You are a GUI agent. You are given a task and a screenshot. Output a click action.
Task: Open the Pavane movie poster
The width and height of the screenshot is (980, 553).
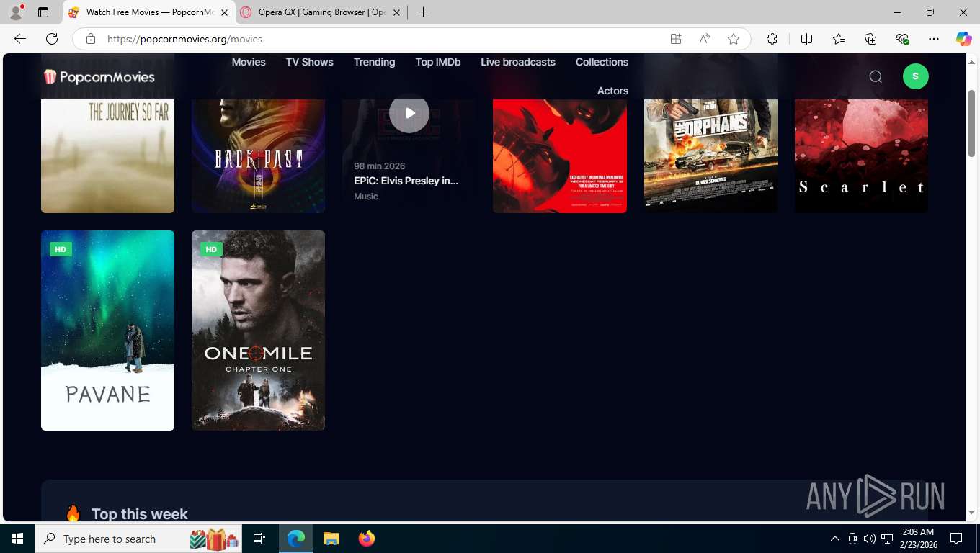click(x=107, y=331)
